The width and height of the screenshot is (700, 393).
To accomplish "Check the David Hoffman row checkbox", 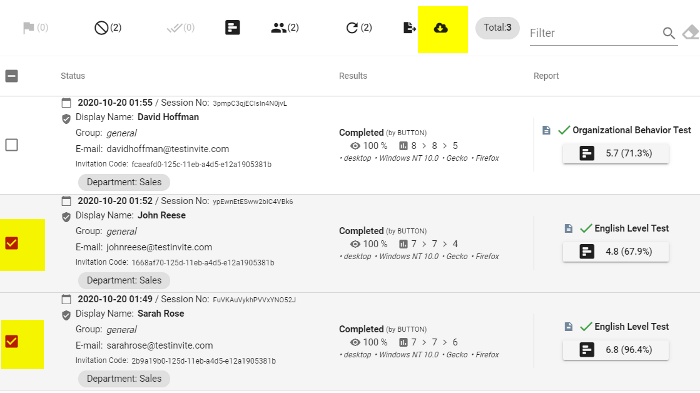I will coord(12,145).
